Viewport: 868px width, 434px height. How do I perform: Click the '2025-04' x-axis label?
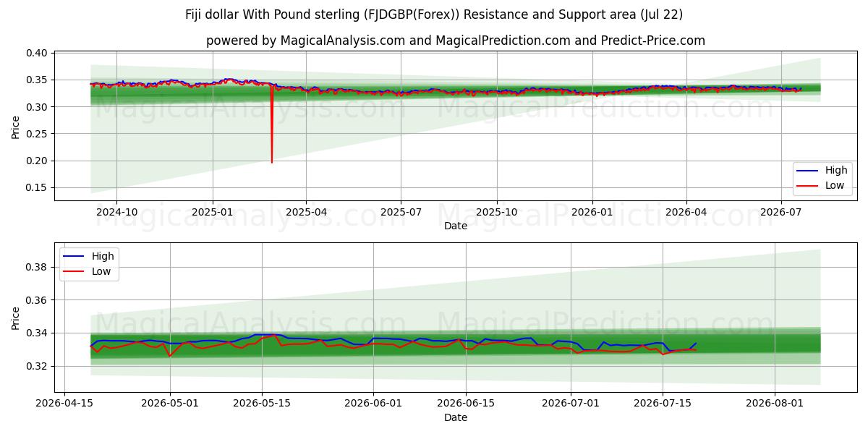(306, 213)
